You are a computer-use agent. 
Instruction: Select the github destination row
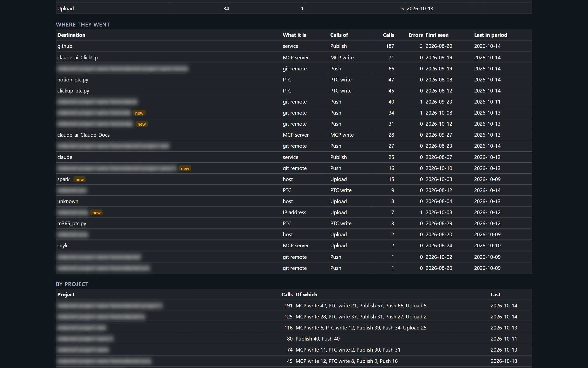click(x=294, y=46)
